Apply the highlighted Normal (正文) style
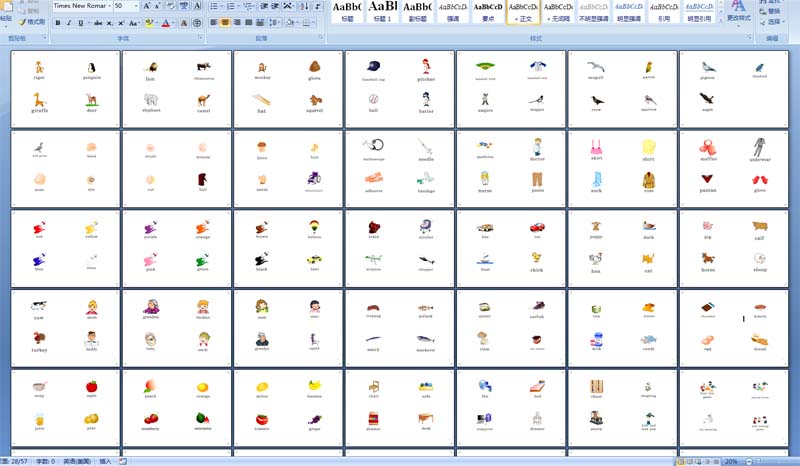Image resolution: width=800 pixels, height=466 pixels. tap(523, 12)
